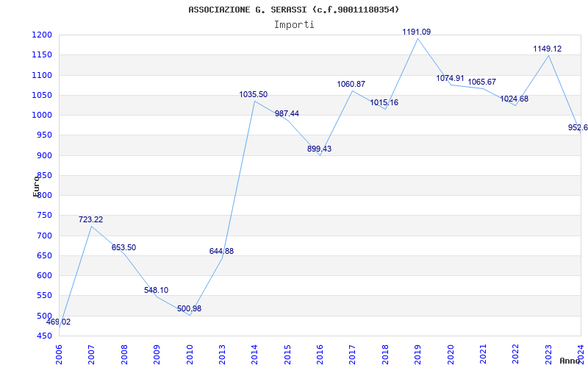Select the 987.44 data label
588x368 pixels.
(x=287, y=114)
